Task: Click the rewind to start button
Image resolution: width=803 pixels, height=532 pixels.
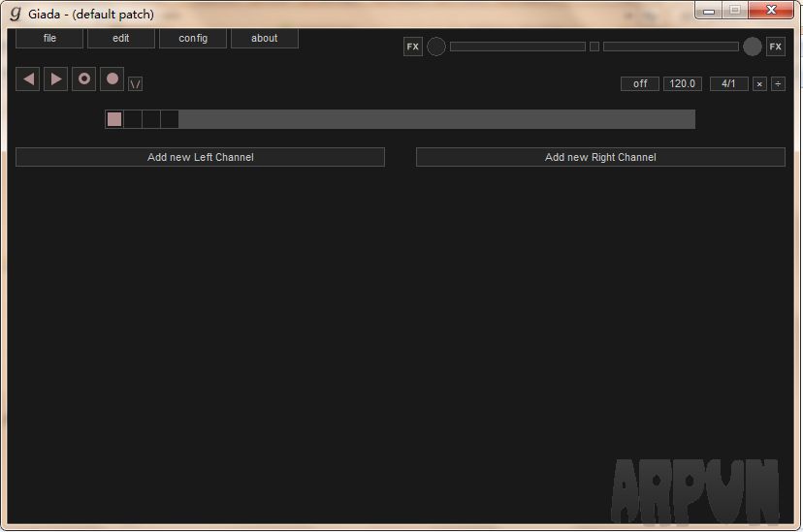Action: [29, 79]
